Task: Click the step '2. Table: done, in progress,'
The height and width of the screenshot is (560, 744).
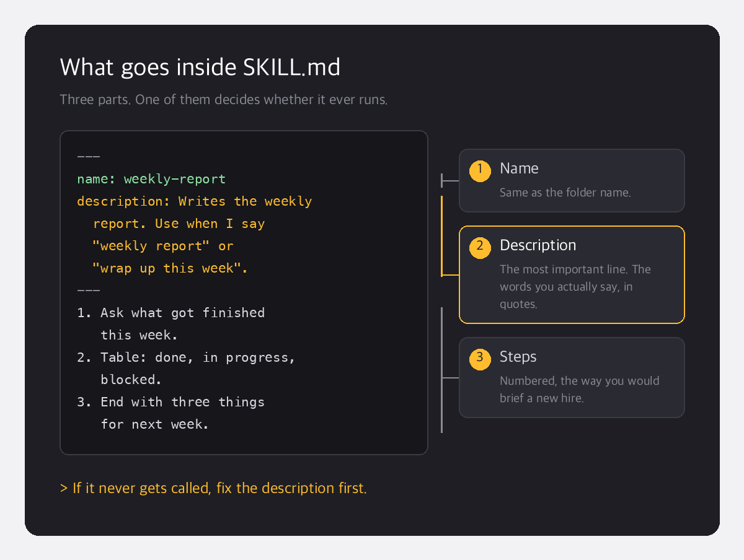Action: pyautogui.click(x=187, y=357)
